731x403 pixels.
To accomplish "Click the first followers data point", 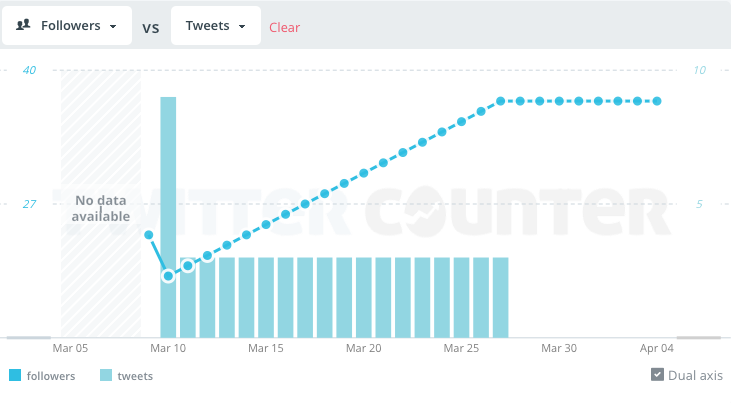I will click(149, 235).
